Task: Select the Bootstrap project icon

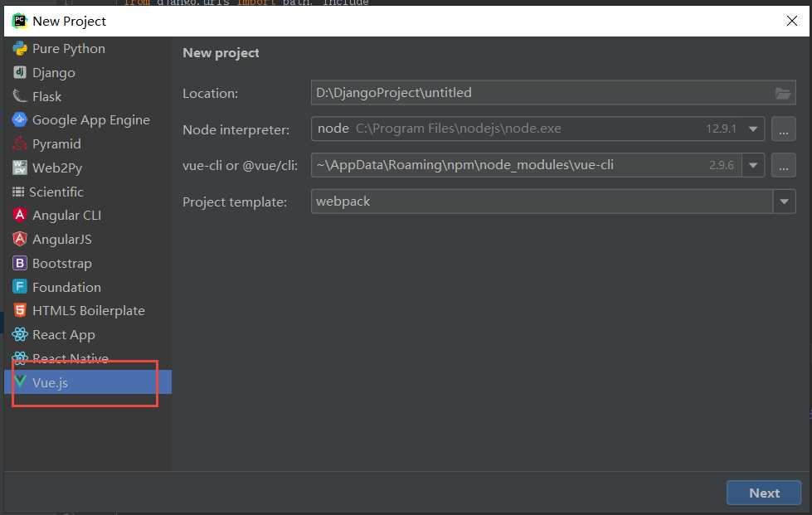Action: tap(20, 263)
